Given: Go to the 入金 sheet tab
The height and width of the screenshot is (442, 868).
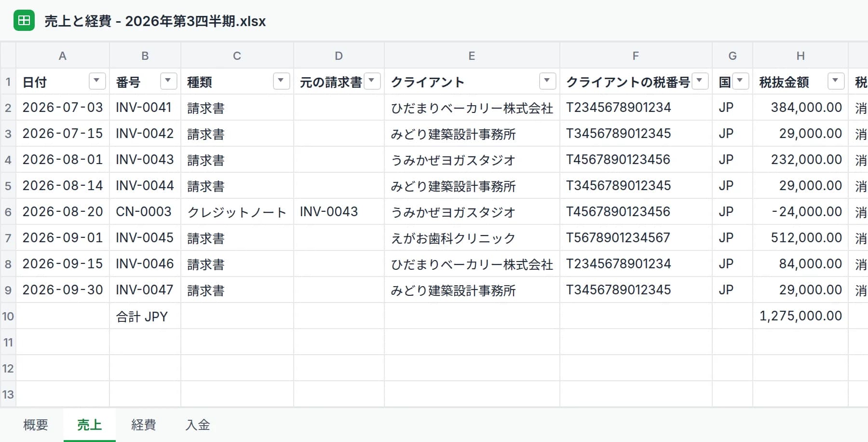Looking at the screenshot, I should [x=198, y=425].
